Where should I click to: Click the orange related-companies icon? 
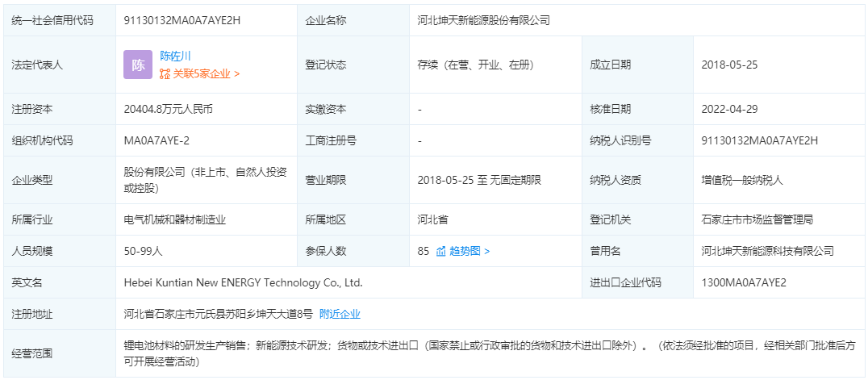[165, 73]
